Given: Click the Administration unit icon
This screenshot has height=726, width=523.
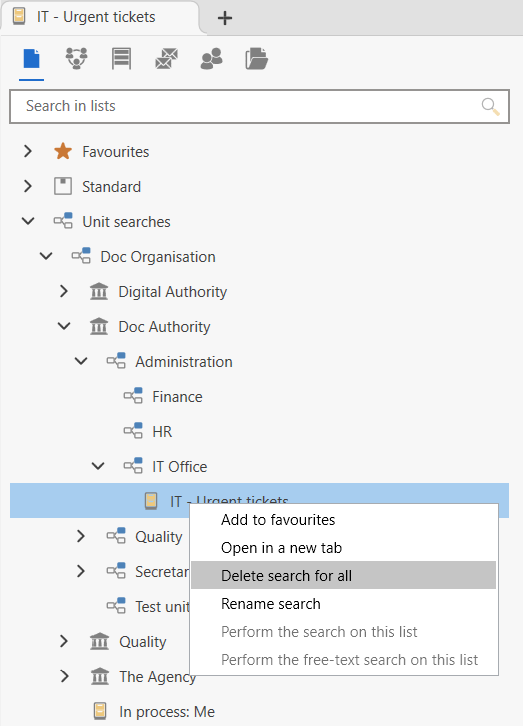Looking at the screenshot, I should [116, 361].
